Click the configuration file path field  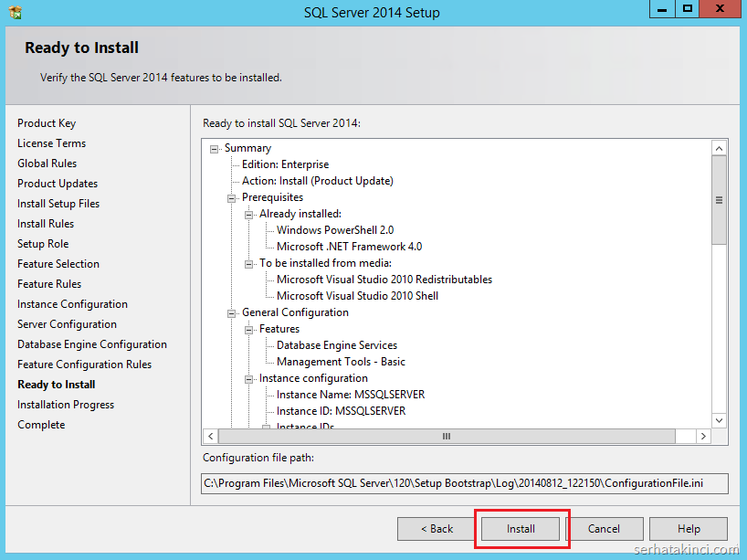(x=465, y=482)
